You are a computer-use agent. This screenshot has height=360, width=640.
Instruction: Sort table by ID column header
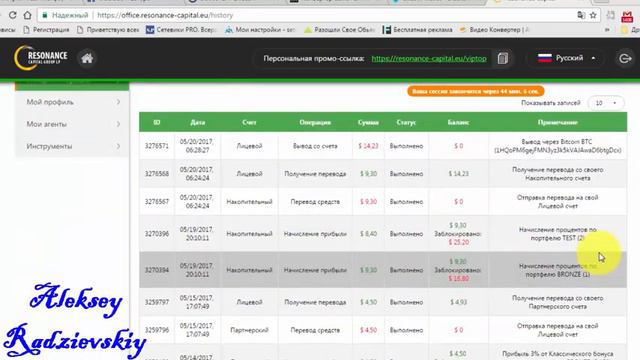click(x=157, y=122)
